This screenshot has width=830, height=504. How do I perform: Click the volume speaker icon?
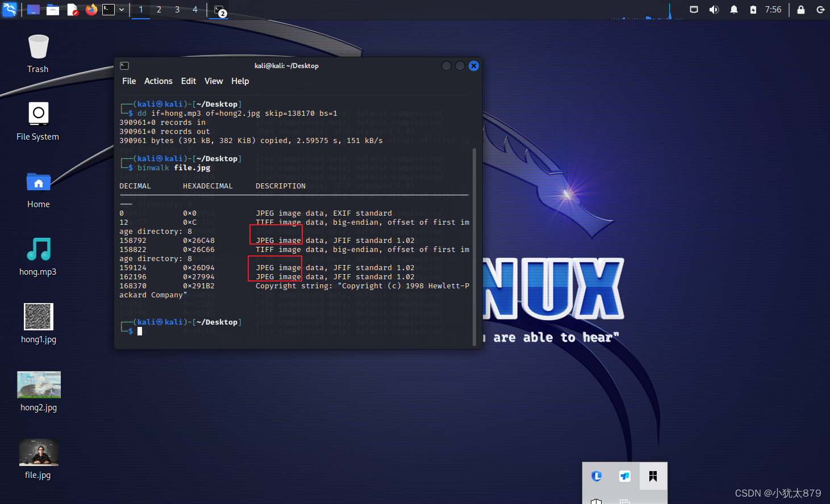(x=714, y=10)
